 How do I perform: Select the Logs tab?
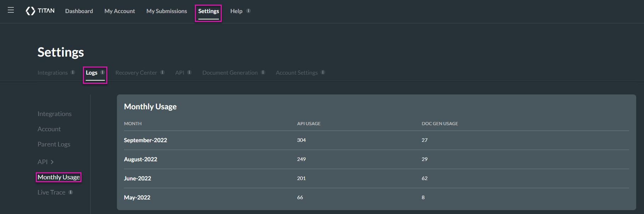(91, 73)
